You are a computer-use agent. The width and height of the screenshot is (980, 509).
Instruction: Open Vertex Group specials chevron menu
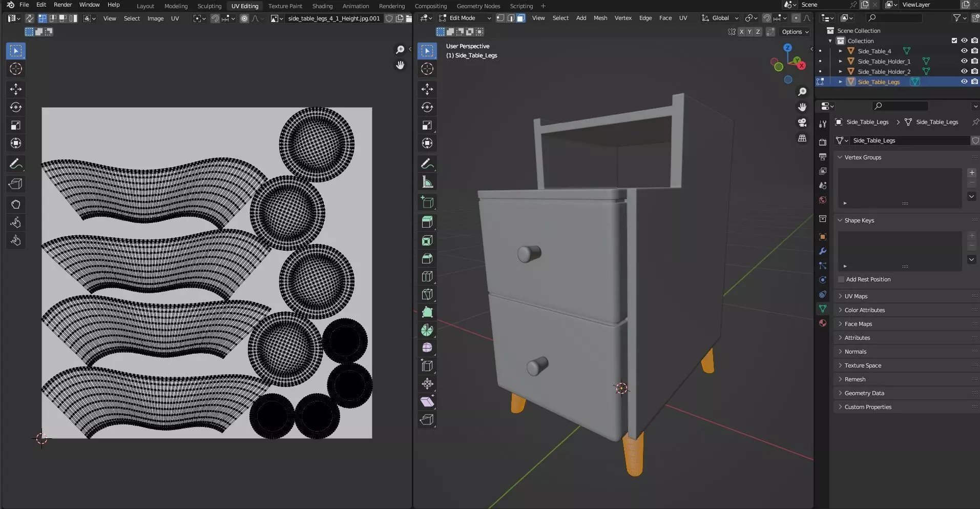pyautogui.click(x=971, y=196)
